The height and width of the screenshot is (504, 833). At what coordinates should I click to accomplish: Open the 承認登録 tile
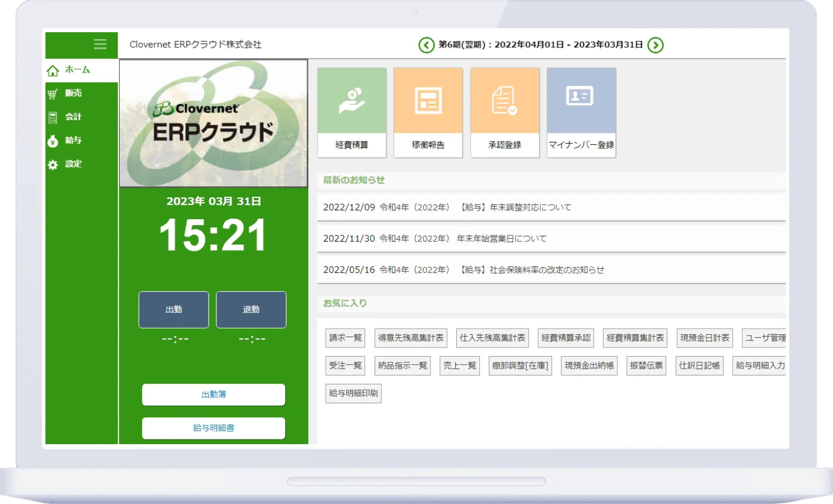pyautogui.click(x=505, y=113)
